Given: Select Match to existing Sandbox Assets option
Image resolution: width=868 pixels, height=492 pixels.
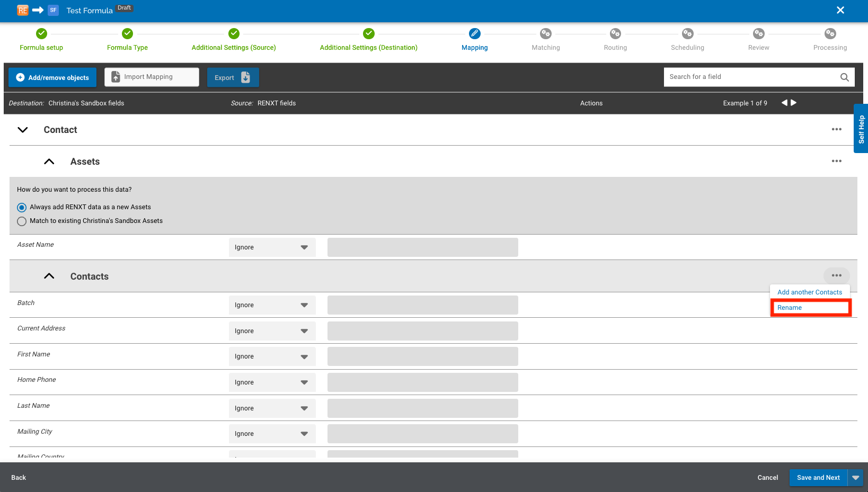Looking at the screenshot, I should point(22,221).
